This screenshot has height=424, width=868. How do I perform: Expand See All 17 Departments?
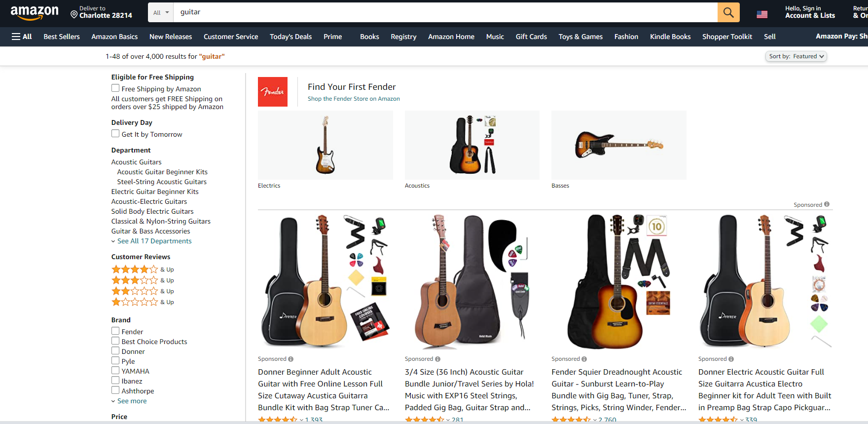coord(154,241)
